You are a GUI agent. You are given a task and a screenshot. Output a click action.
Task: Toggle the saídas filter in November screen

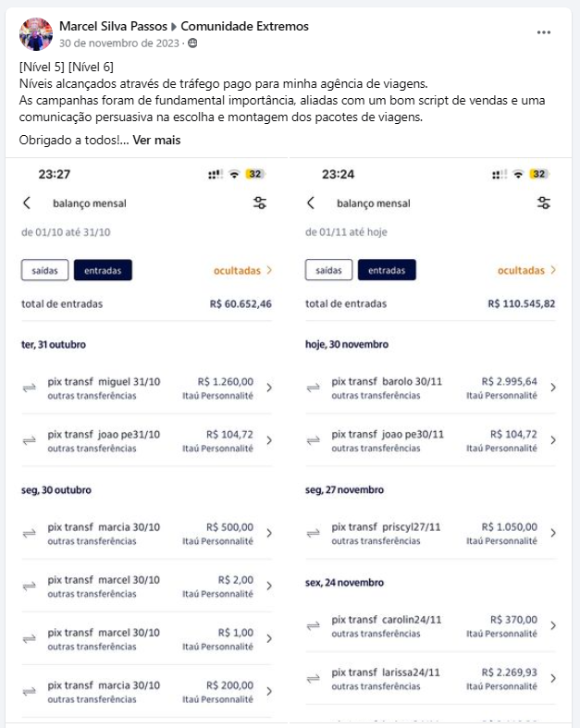[x=328, y=270]
